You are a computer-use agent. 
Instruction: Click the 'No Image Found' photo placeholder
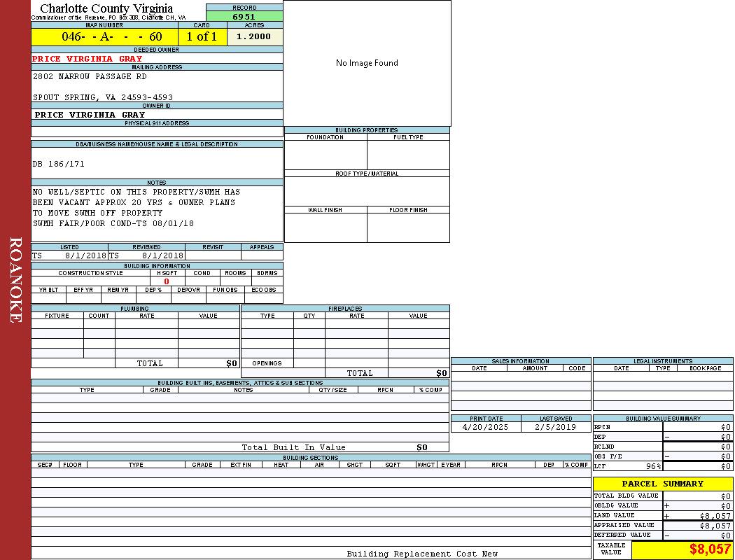coord(367,63)
